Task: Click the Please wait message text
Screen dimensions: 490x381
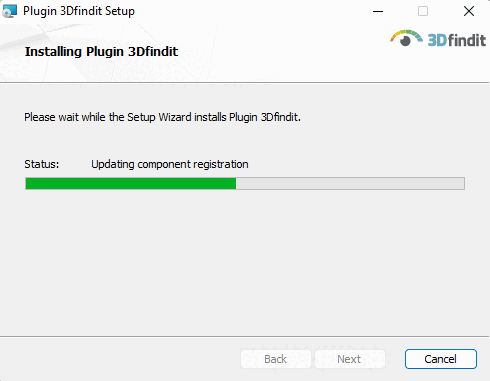Action: pyautogui.click(x=162, y=117)
